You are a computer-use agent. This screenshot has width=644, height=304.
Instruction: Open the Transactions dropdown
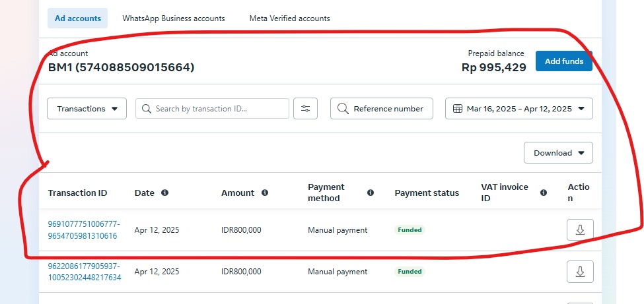pos(87,109)
